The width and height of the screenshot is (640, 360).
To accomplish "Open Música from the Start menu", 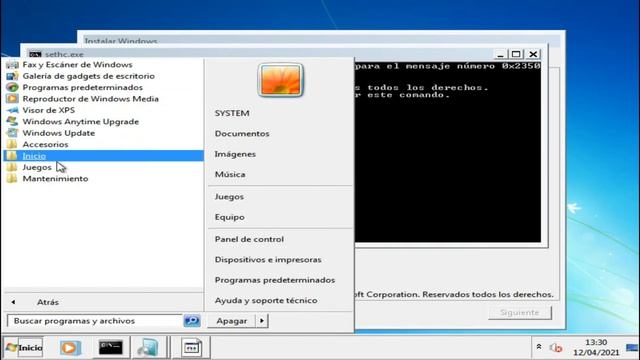I will 230,174.
